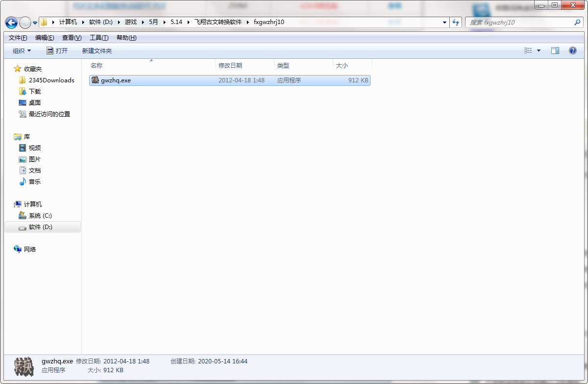
Task: Click the 图片 library icon
Action: [22, 159]
